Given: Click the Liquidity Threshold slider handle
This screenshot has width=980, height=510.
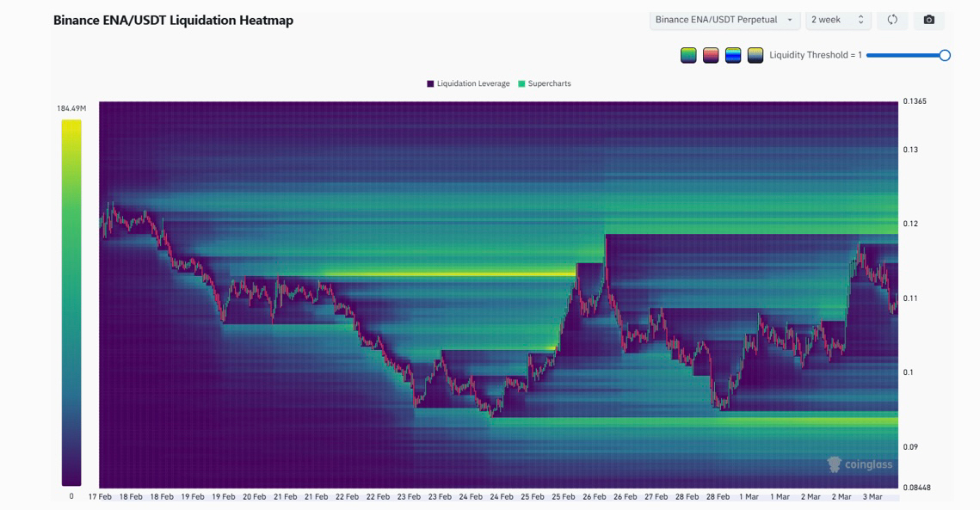Looking at the screenshot, I should (x=945, y=56).
